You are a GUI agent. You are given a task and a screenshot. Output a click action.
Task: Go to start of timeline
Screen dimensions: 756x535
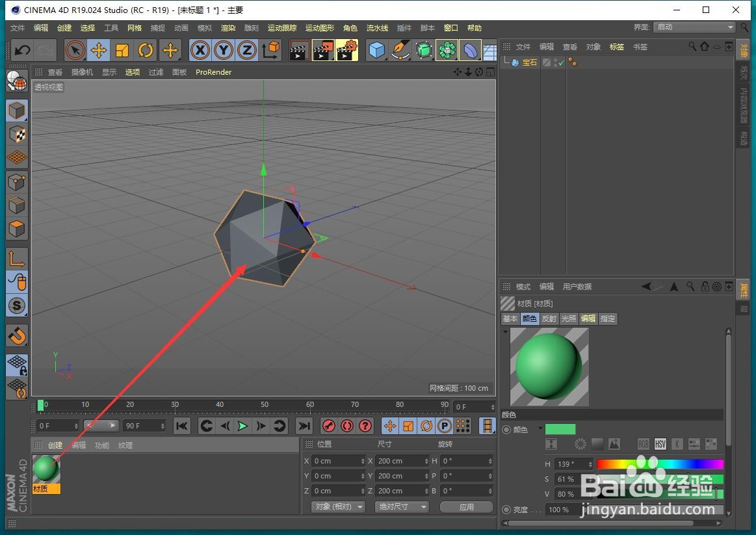point(182,426)
